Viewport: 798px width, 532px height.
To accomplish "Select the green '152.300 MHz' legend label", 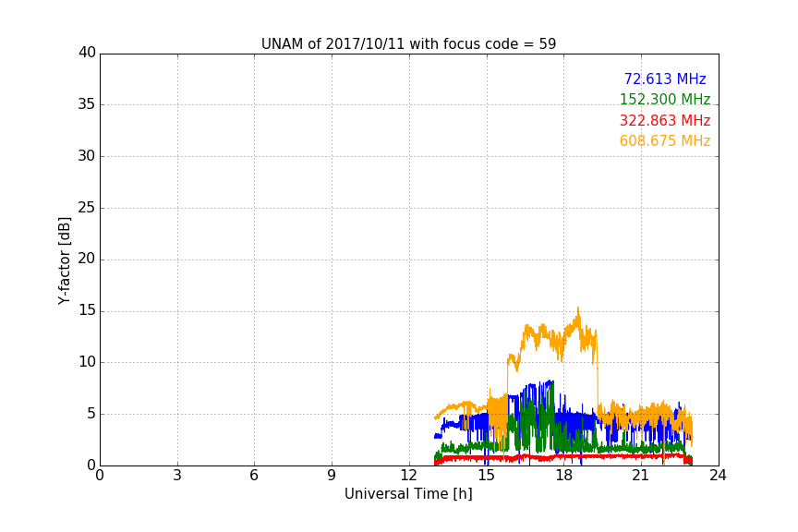I will tap(665, 100).
